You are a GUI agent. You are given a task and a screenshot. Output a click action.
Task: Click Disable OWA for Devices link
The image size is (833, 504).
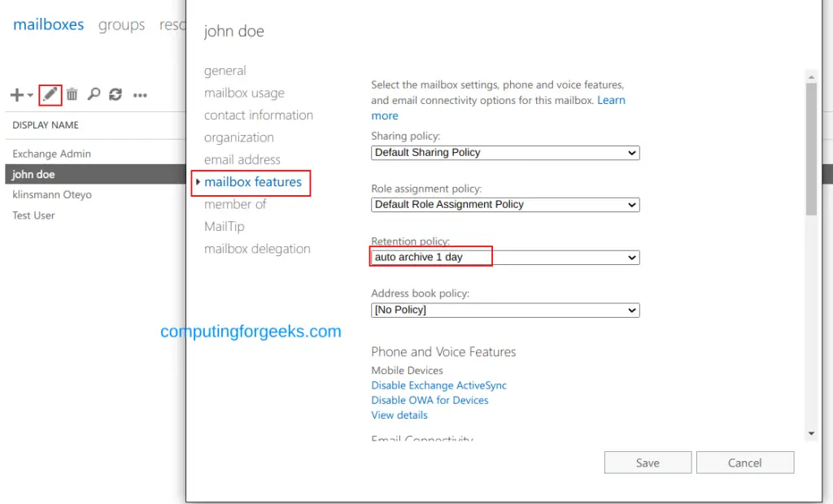point(430,401)
